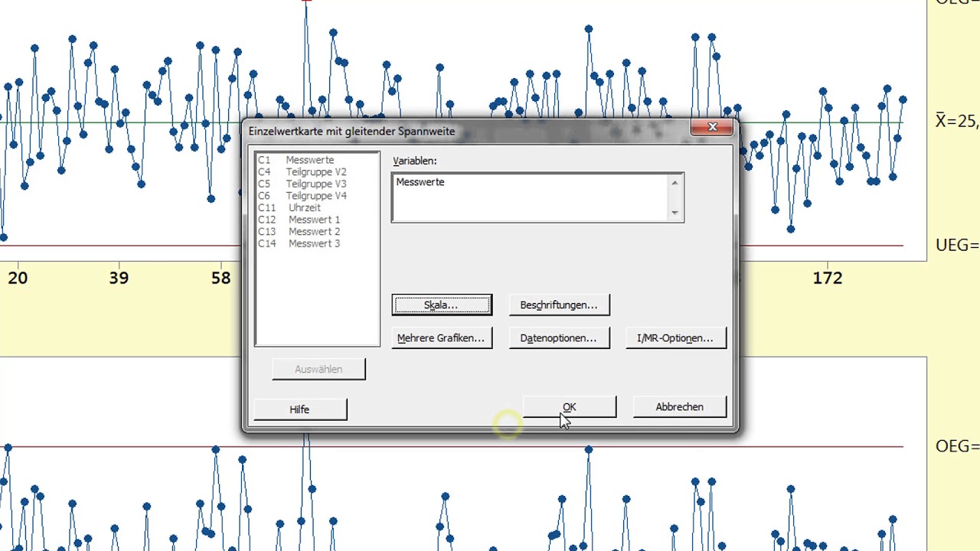Select C1 Messwerte in column list
Viewport: 980px width, 551px height.
click(x=296, y=160)
